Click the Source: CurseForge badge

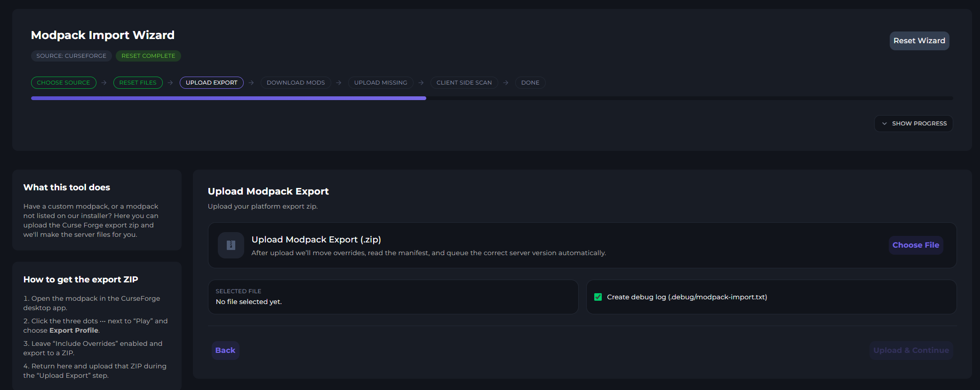[x=72, y=56]
